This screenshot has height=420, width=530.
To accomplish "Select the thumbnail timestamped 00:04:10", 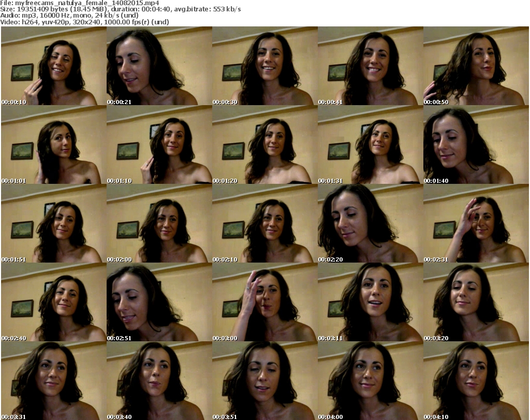I will tap(476, 381).
